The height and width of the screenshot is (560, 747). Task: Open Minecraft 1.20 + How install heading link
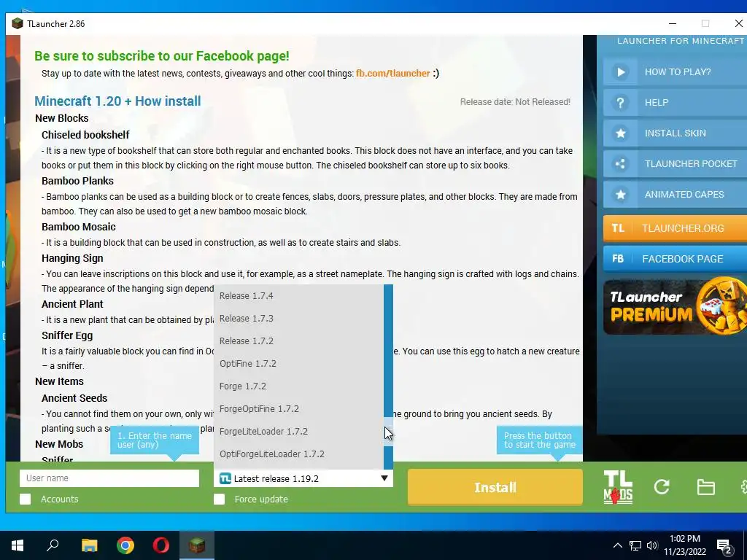[117, 101]
